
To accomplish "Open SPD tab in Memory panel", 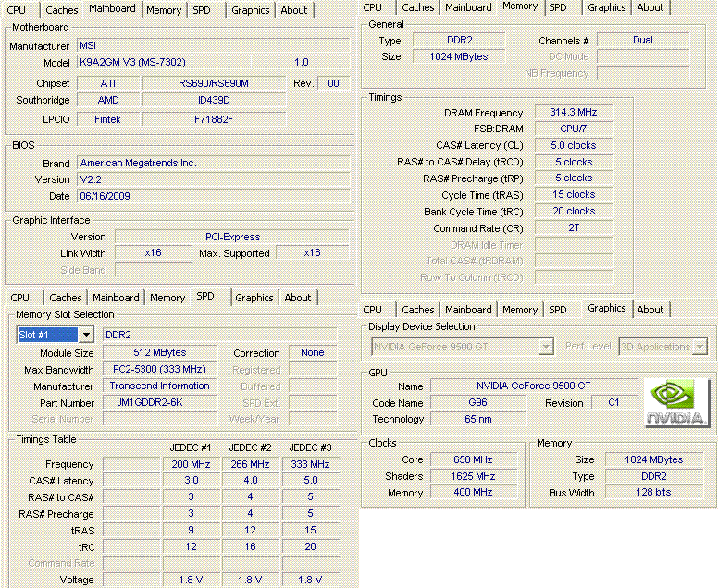I will 558,7.
